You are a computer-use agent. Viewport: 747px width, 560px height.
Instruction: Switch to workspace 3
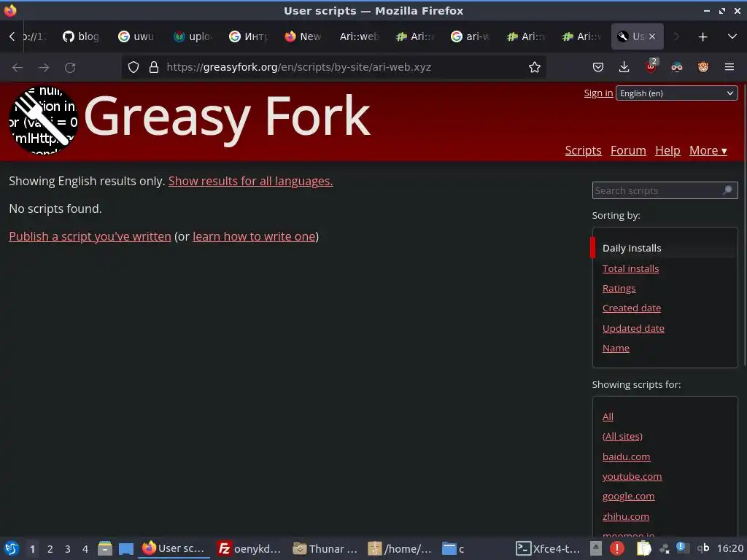68,549
